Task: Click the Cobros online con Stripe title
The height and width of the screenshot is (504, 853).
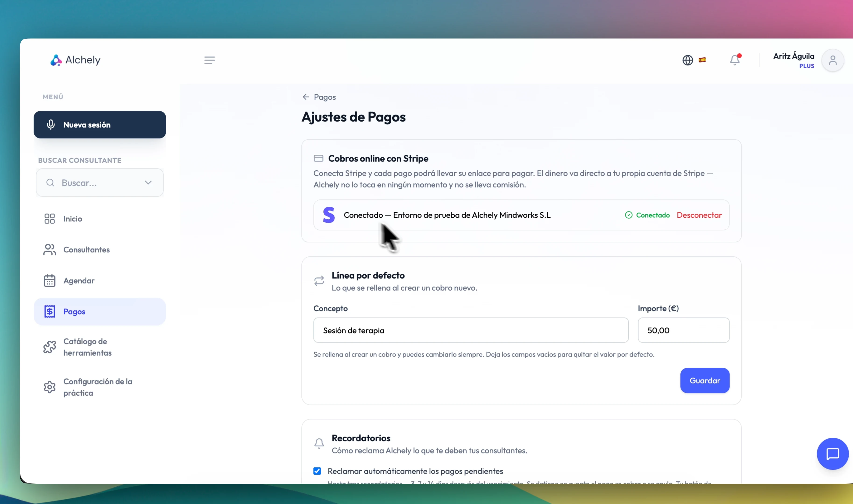Action: [x=378, y=159]
